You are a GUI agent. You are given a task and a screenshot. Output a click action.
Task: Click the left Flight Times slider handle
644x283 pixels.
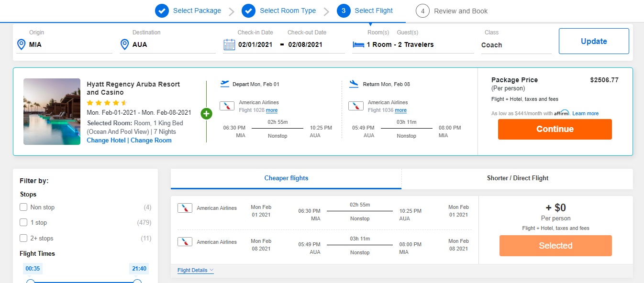31,281
